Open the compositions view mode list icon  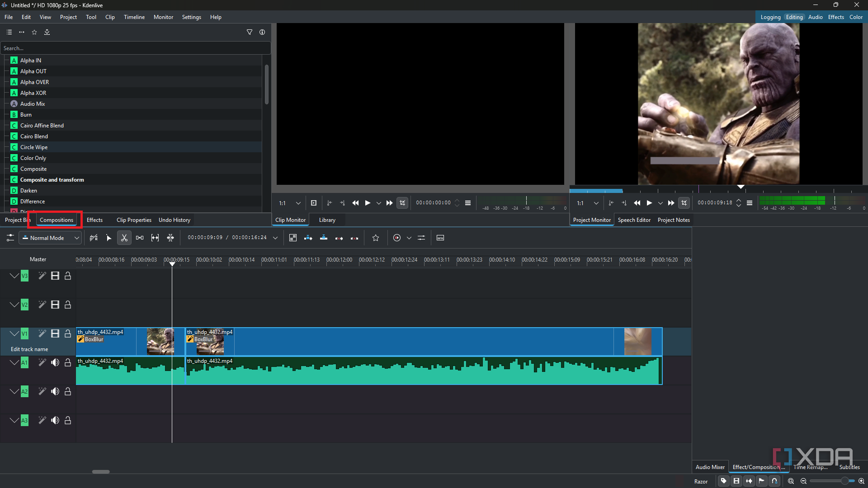click(x=9, y=32)
